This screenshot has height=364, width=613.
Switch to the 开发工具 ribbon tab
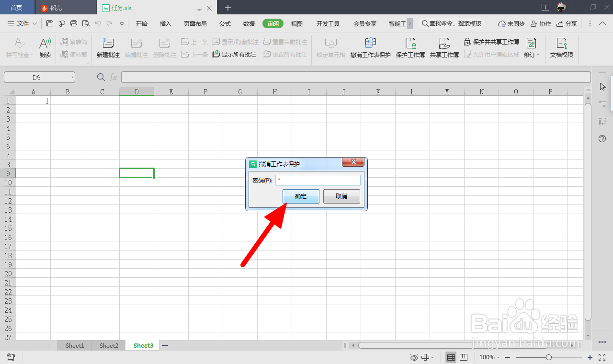(x=328, y=23)
